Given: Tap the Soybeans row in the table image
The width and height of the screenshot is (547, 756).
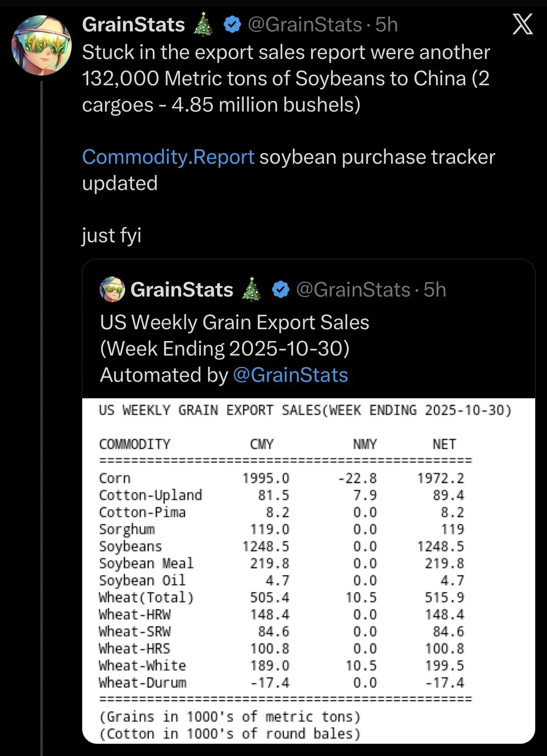Looking at the screenshot, I should (282, 546).
